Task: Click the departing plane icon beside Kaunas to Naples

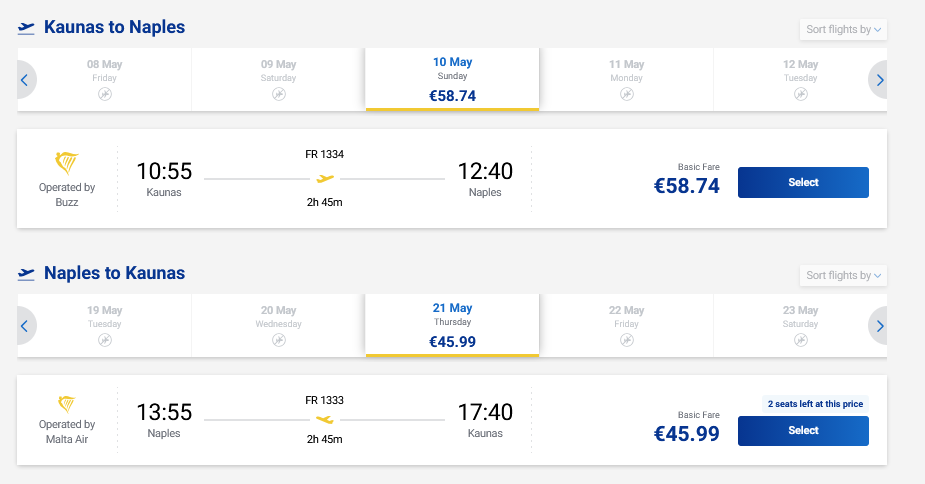Action: pyautogui.click(x=27, y=28)
